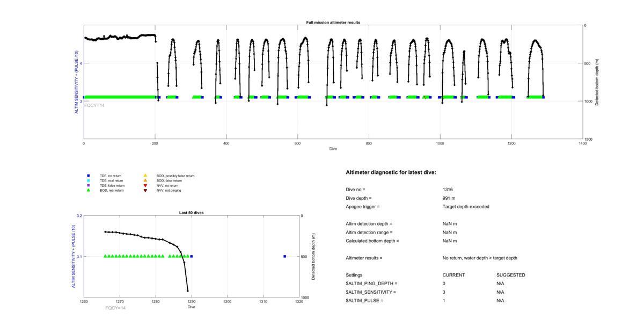Screen dimensions: 644x334
Task: Click the 1200 tick on the full mission x-axis
Action: click(511, 143)
